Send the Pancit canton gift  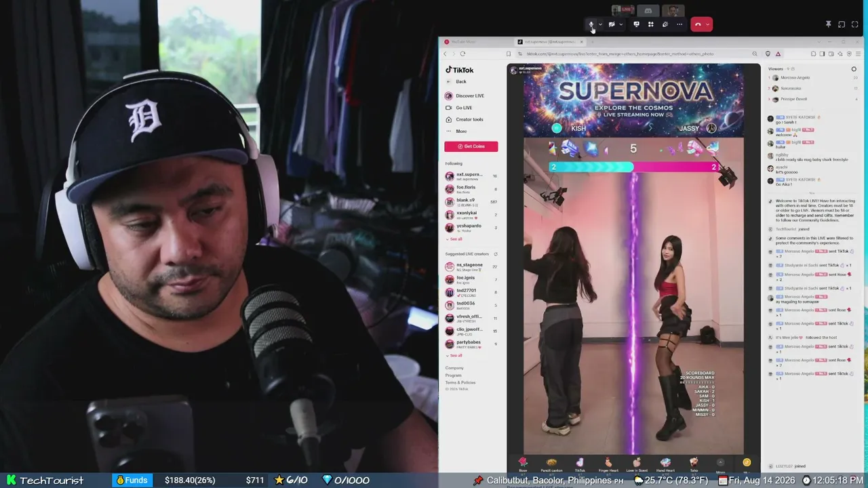(x=551, y=464)
